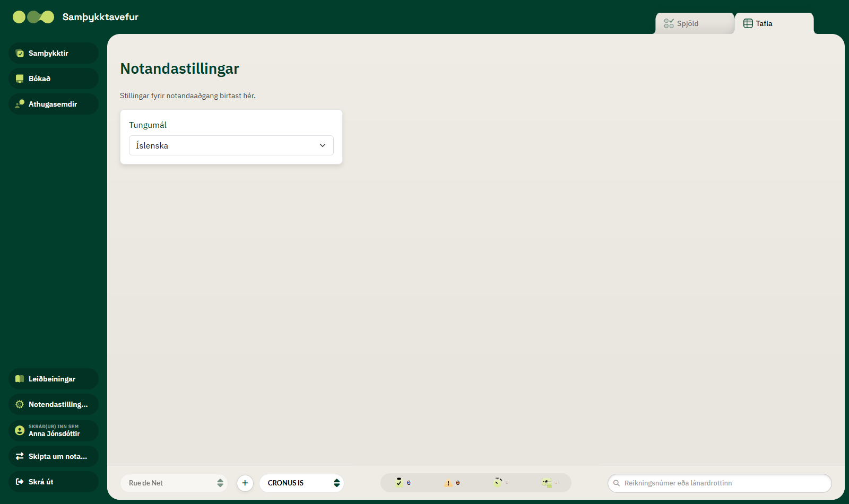Click the warning triangle counter icon
Image resolution: width=849 pixels, height=504 pixels.
tap(448, 483)
